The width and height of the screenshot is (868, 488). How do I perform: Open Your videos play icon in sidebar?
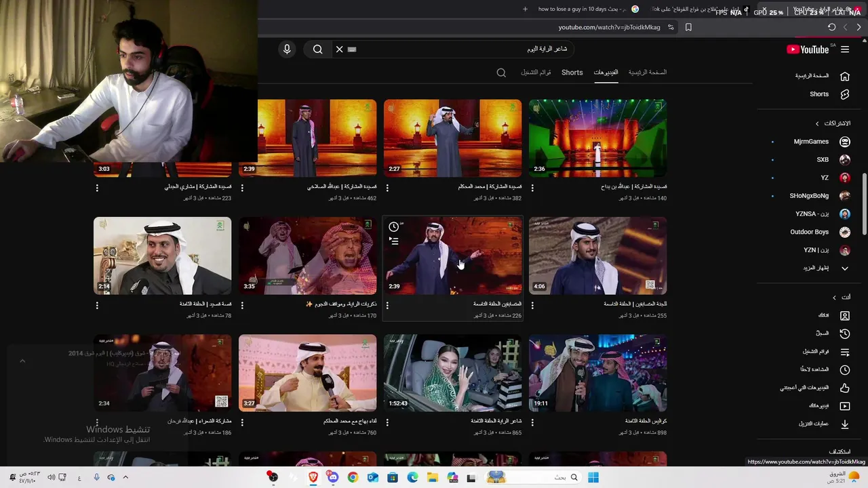[x=845, y=406]
